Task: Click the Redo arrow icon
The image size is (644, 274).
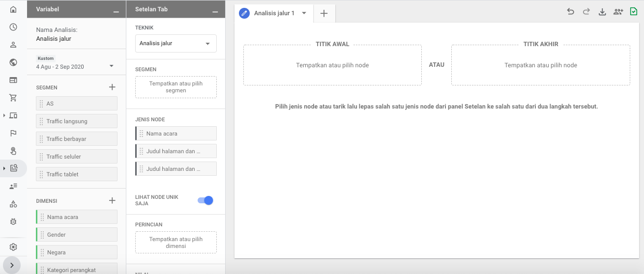Action: pyautogui.click(x=586, y=12)
